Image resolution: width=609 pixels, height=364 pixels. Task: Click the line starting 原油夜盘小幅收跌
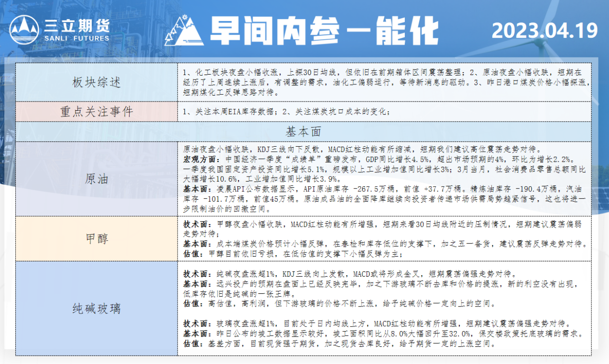coord(361,149)
